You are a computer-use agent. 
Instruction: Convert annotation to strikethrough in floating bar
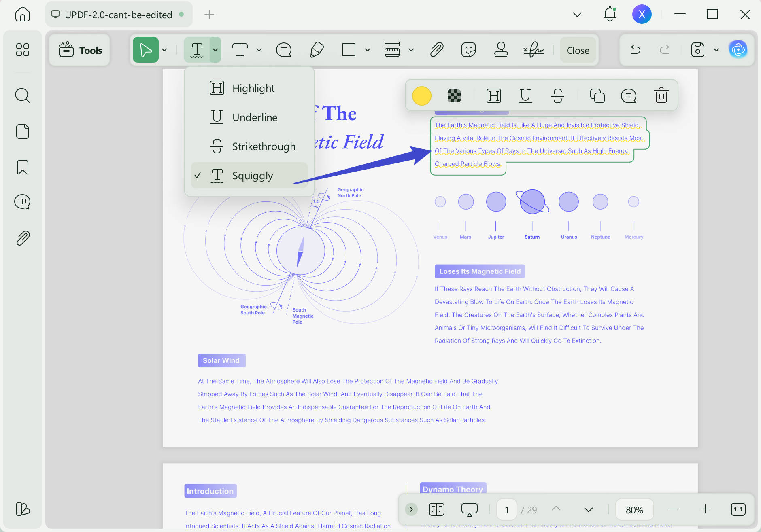558,96
